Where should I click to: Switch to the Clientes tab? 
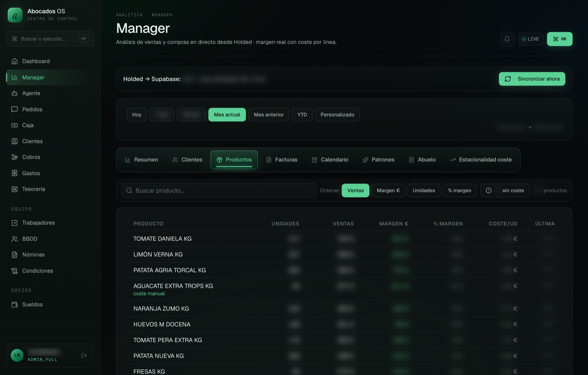pyautogui.click(x=187, y=160)
